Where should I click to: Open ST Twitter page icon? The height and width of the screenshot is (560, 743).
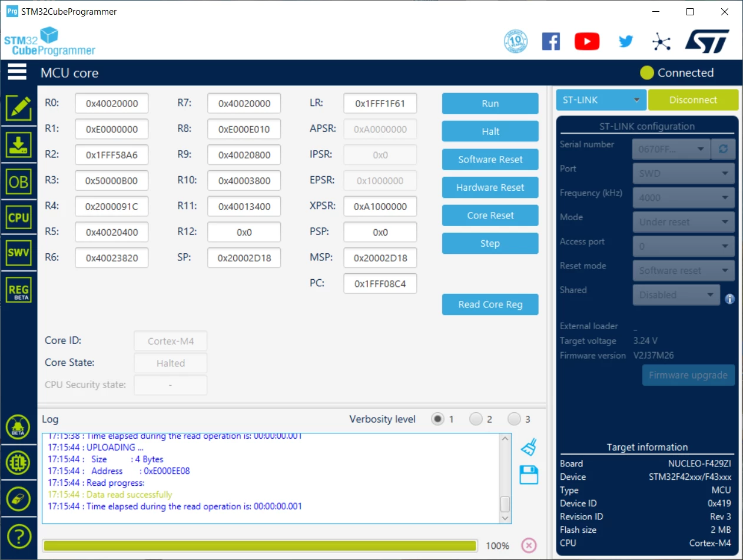[626, 41]
